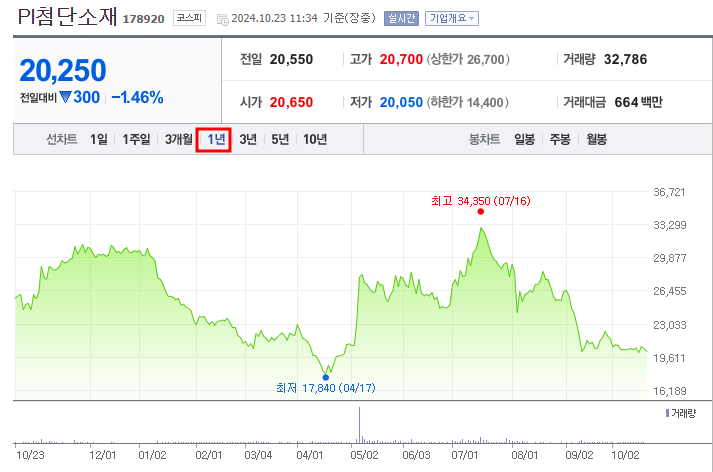Switch chart to 3년 period

pyautogui.click(x=248, y=139)
